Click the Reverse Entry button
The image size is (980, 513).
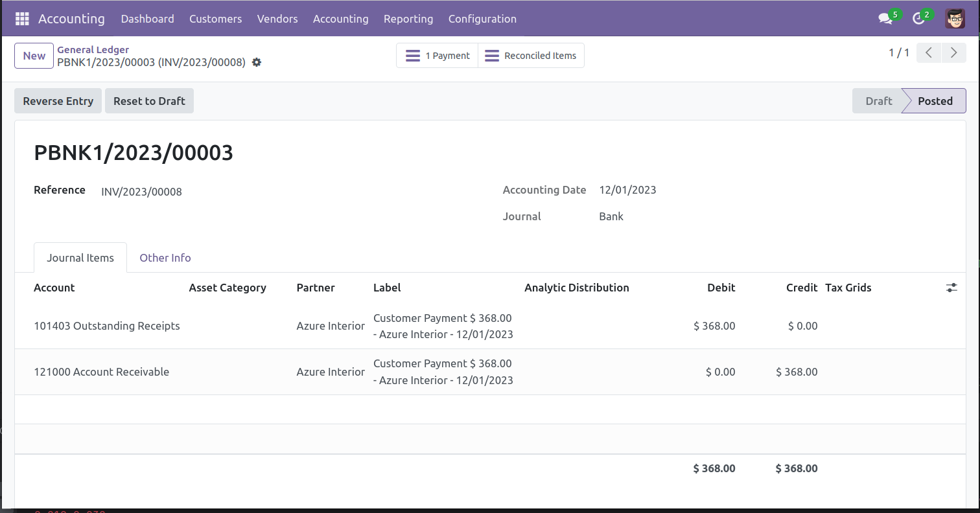pos(58,101)
